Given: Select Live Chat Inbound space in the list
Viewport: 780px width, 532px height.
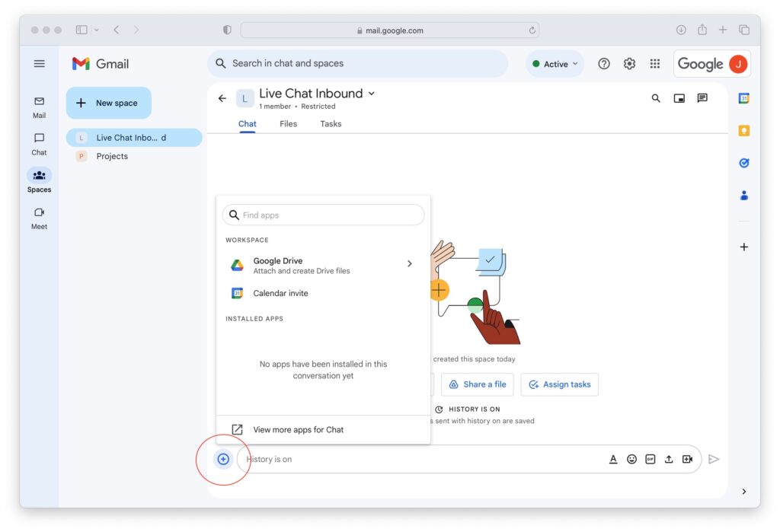Looking at the screenshot, I should coord(134,138).
